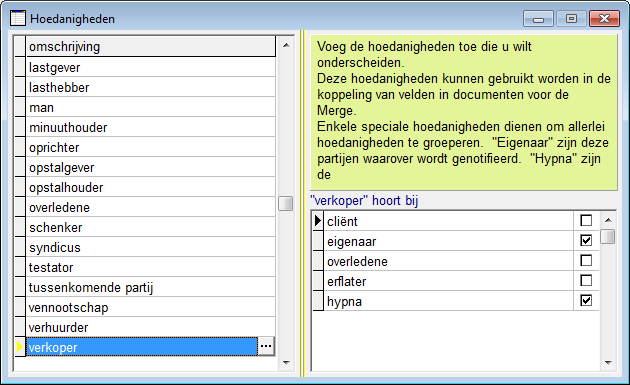Click the omschrijving column header

click(x=151, y=47)
